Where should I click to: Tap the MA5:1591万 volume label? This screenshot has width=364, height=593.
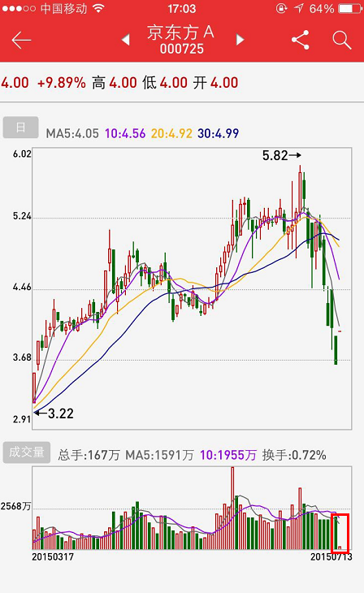pos(160,455)
